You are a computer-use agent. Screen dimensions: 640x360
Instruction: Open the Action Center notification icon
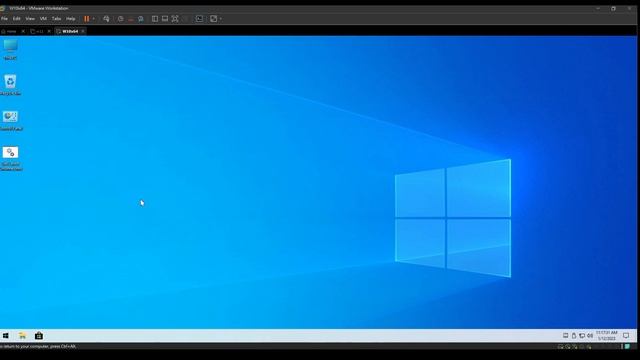(x=626, y=336)
